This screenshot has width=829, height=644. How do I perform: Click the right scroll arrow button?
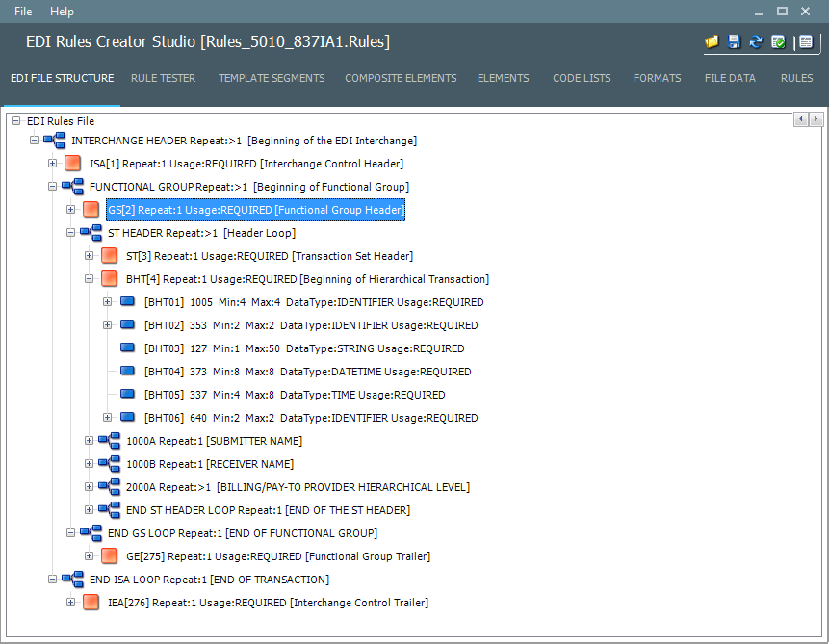(816, 119)
